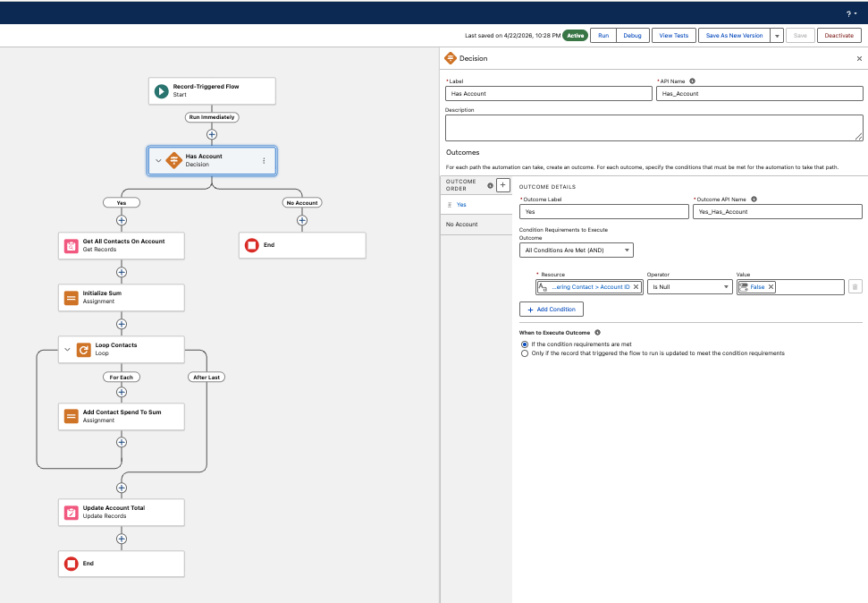This screenshot has height=603, width=868.
Task: Show Outcome API Name info tooltip
Action: (754, 199)
